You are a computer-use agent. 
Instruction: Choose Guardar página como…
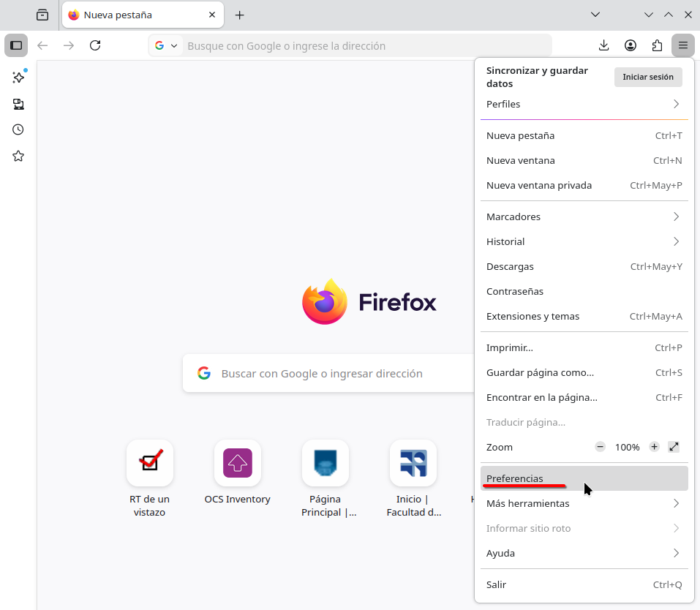[x=584, y=373]
